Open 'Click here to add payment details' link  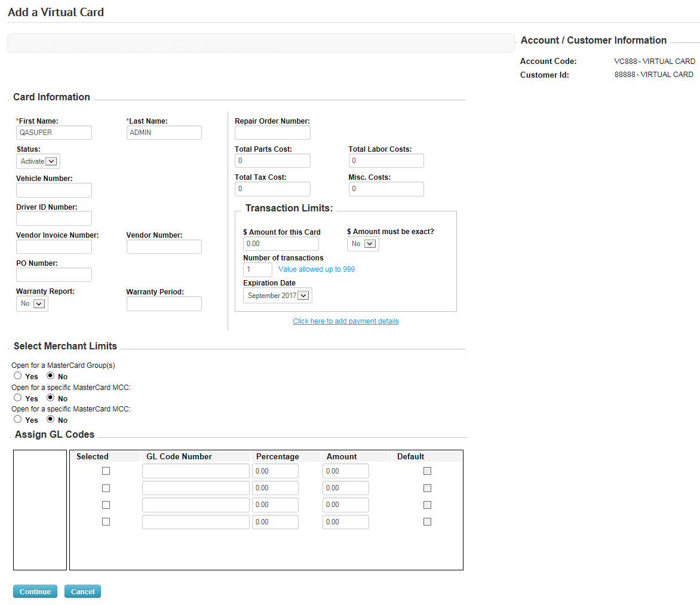click(345, 321)
